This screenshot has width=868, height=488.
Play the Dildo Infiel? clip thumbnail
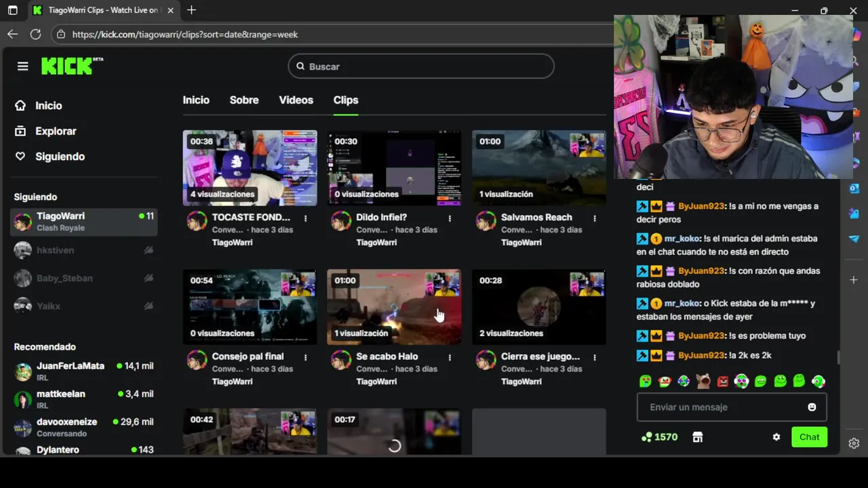pos(394,168)
